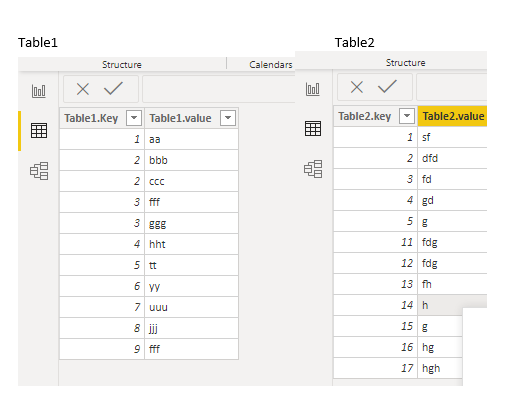Select cell 'jjj' in Table1

click(x=191, y=328)
